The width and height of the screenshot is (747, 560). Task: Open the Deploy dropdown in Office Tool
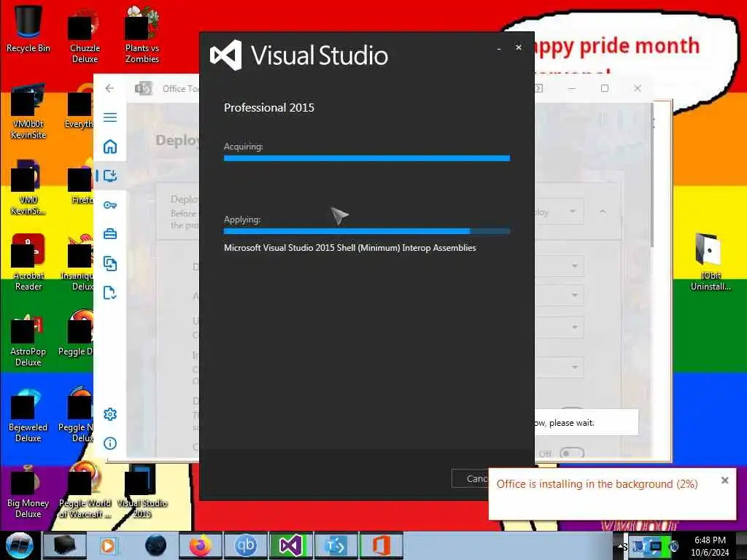point(559,211)
